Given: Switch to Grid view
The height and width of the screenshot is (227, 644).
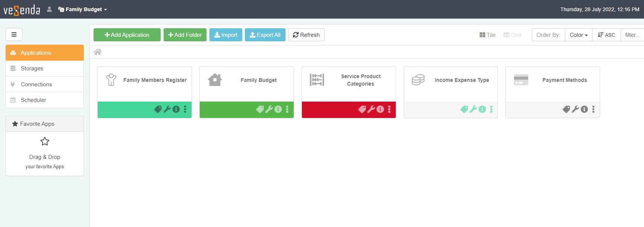Looking at the screenshot, I should click(x=512, y=35).
